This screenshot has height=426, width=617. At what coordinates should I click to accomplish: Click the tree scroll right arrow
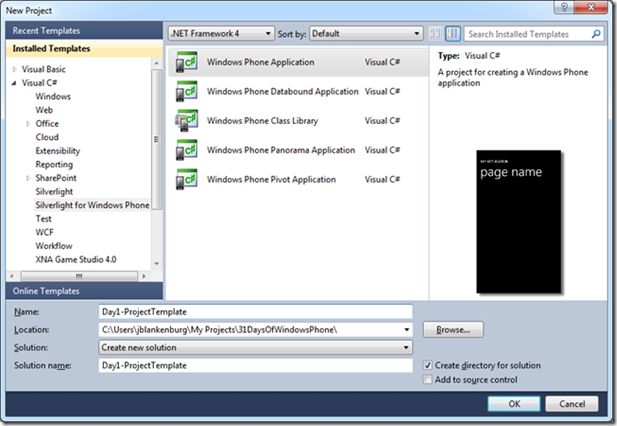[144, 276]
